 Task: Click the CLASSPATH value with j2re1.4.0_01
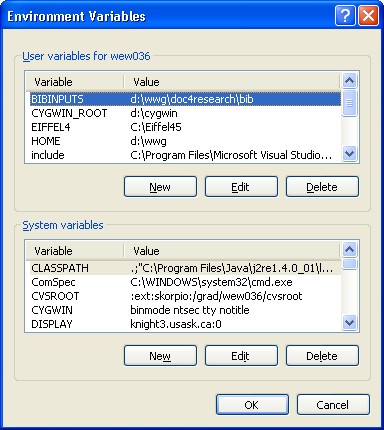click(x=231, y=268)
